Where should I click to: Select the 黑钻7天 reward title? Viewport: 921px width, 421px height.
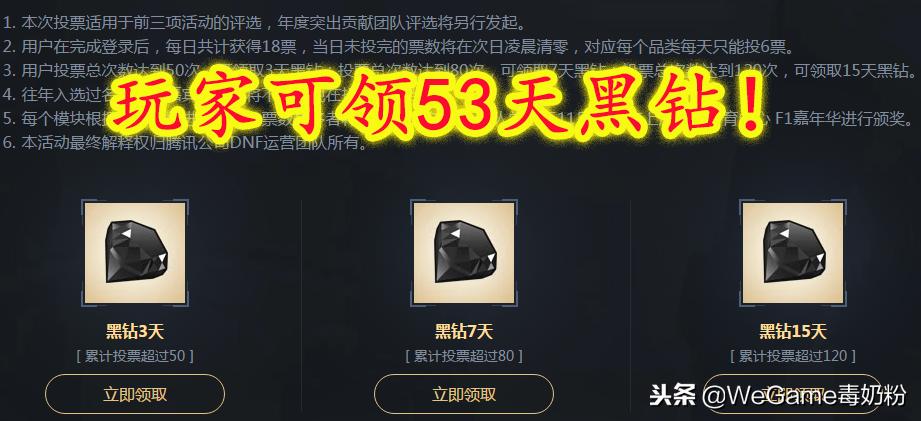tap(464, 332)
